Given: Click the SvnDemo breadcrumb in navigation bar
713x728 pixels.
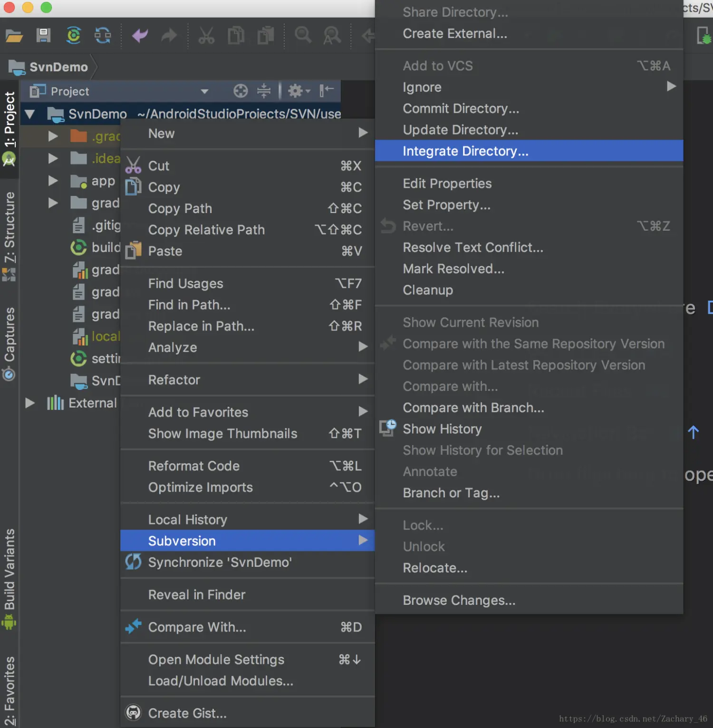Looking at the screenshot, I should tap(49, 67).
